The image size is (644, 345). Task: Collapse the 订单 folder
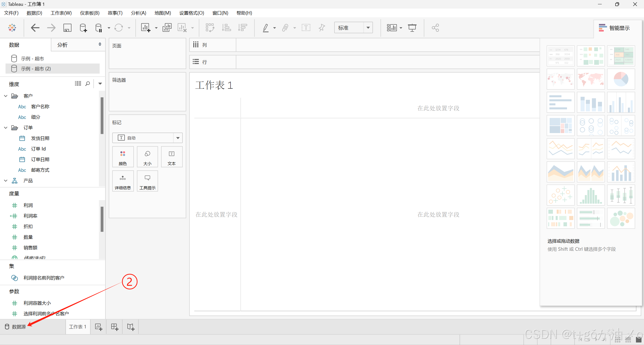pyautogui.click(x=6, y=128)
